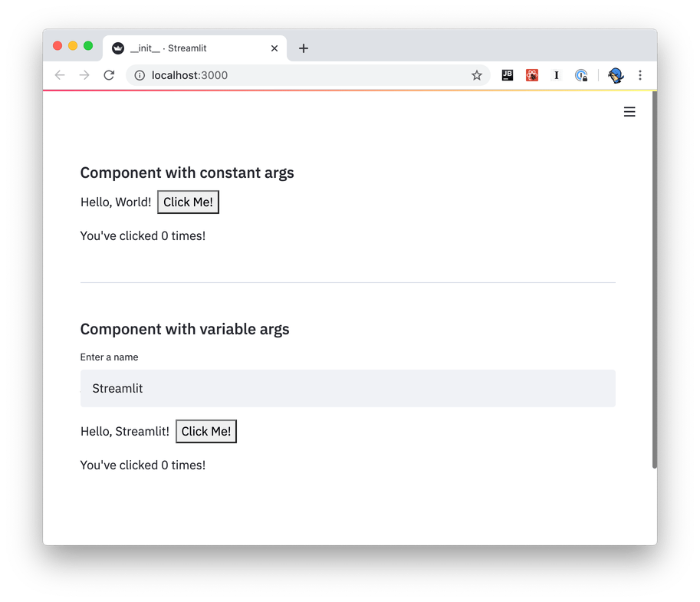Screen dimensions: 700x602
Task: Click the JetBrains browser extension icon
Action: [x=507, y=75]
